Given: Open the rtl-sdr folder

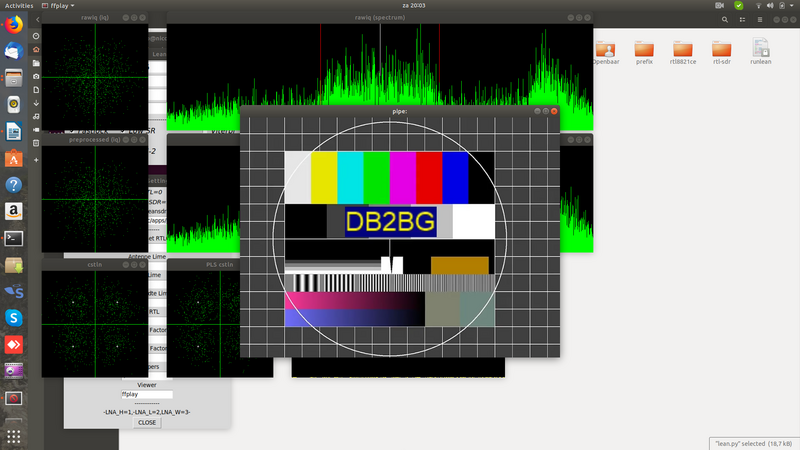Looking at the screenshot, I should [722, 51].
